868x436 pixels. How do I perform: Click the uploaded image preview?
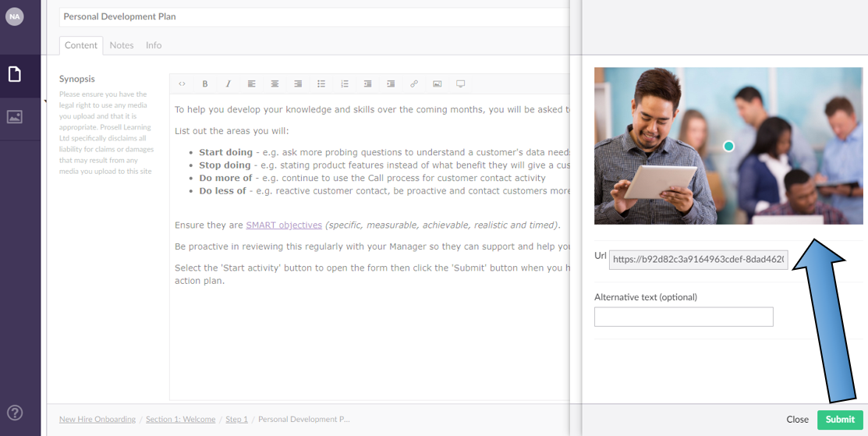(728, 146)
